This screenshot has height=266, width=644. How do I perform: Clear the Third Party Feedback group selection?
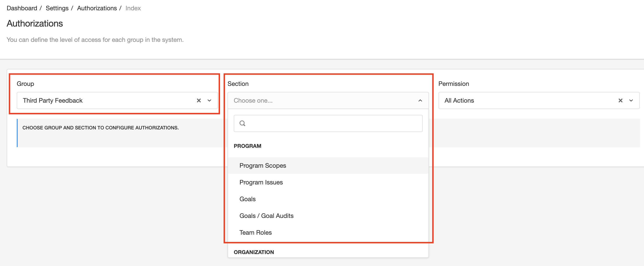[x=199, y=100]
